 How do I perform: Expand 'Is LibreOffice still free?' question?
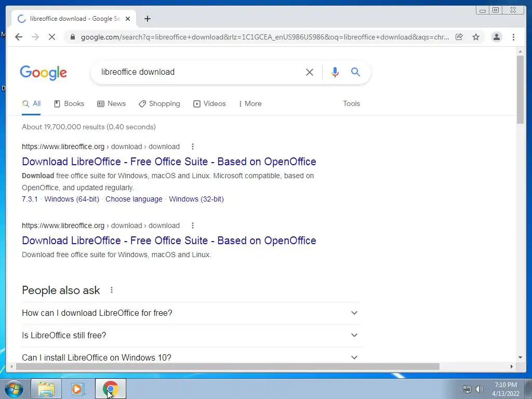click(x=191, y=335)
